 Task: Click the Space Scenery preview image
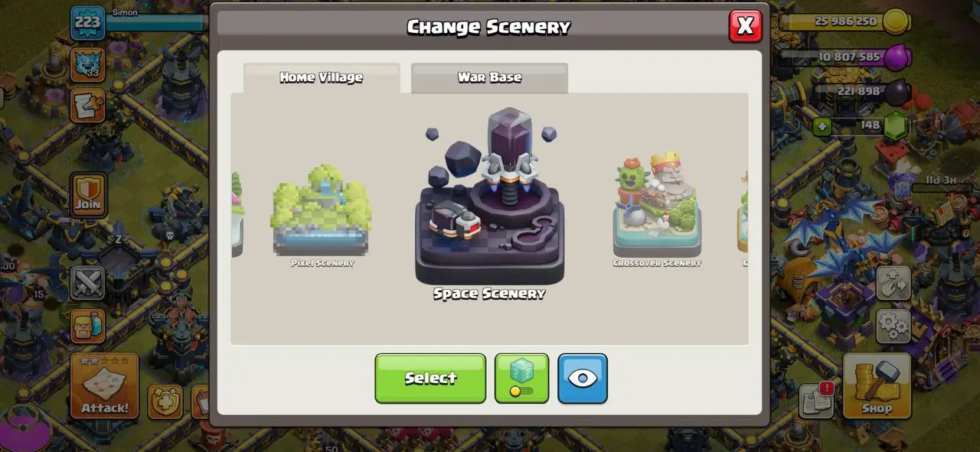click(x=490, y=196)
